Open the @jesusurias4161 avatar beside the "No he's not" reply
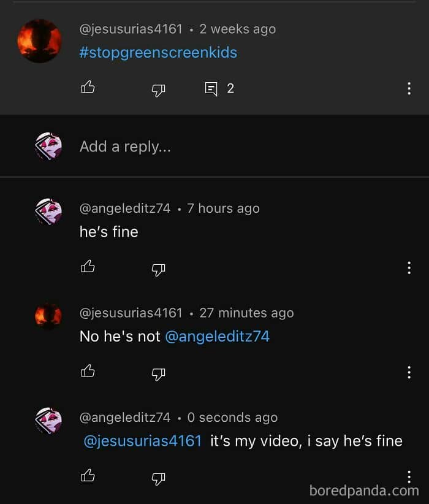The image size is (429, 504). pos(48,316)
